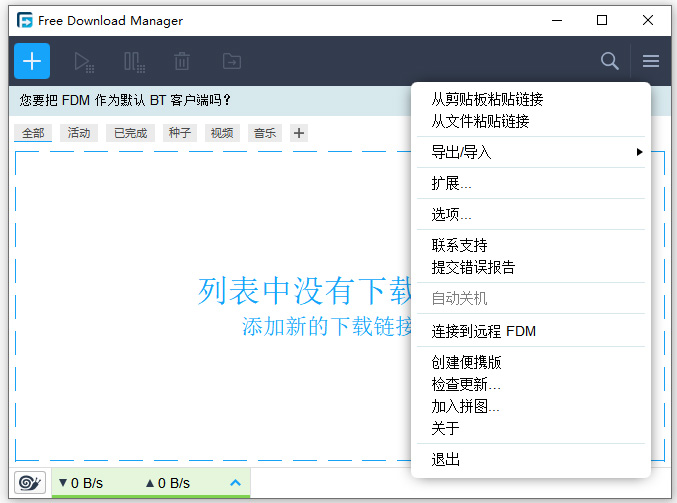Maximize the Free Download Manager window
Screen dimensions: 677x503
coord(602,20)
